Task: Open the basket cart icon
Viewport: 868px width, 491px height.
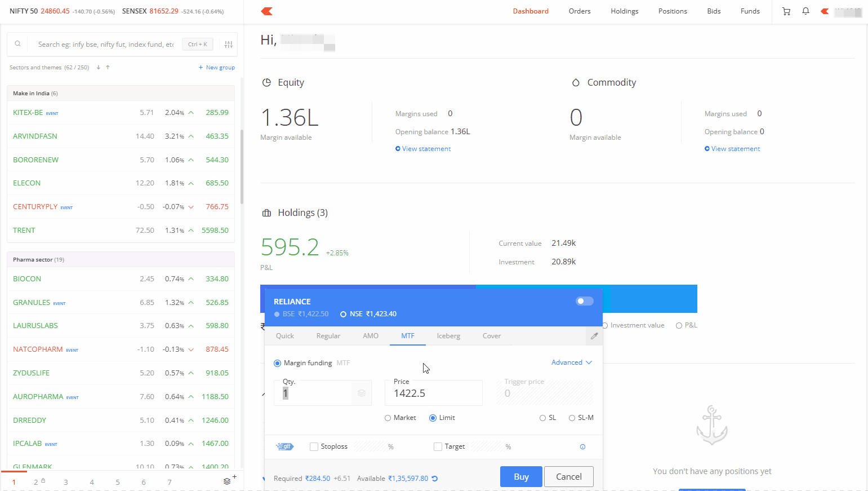Action: (x=786, y=11)
